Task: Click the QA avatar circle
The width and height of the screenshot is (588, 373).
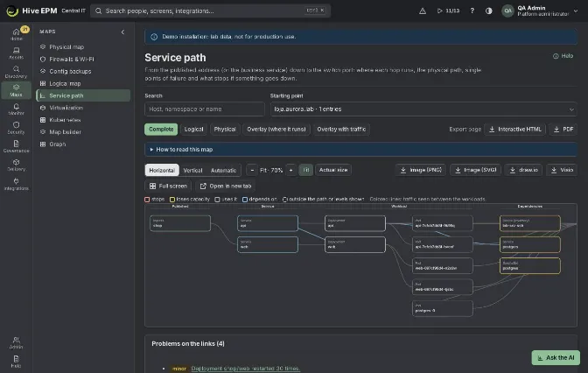Action: coord(507,11)
